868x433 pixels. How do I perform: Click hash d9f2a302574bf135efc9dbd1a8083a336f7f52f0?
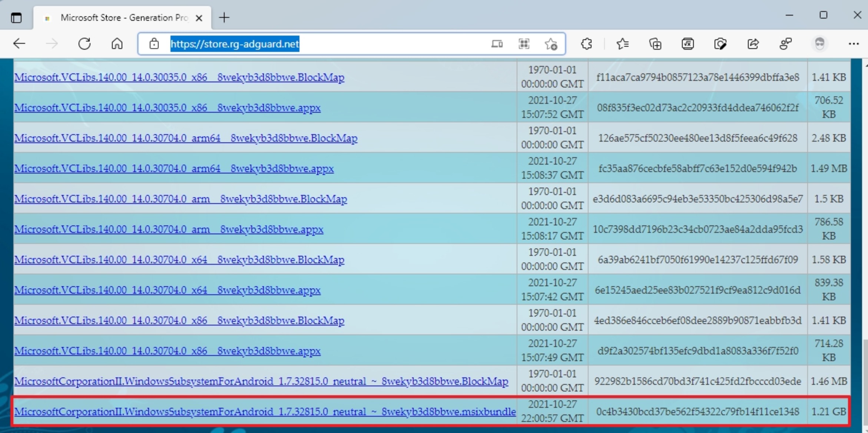point(698,351)
